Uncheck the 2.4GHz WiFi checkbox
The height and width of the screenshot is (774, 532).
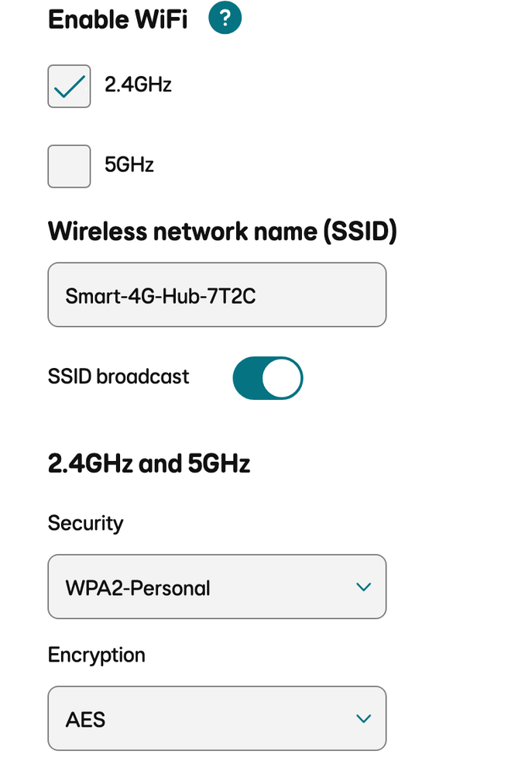click(69, 86)
